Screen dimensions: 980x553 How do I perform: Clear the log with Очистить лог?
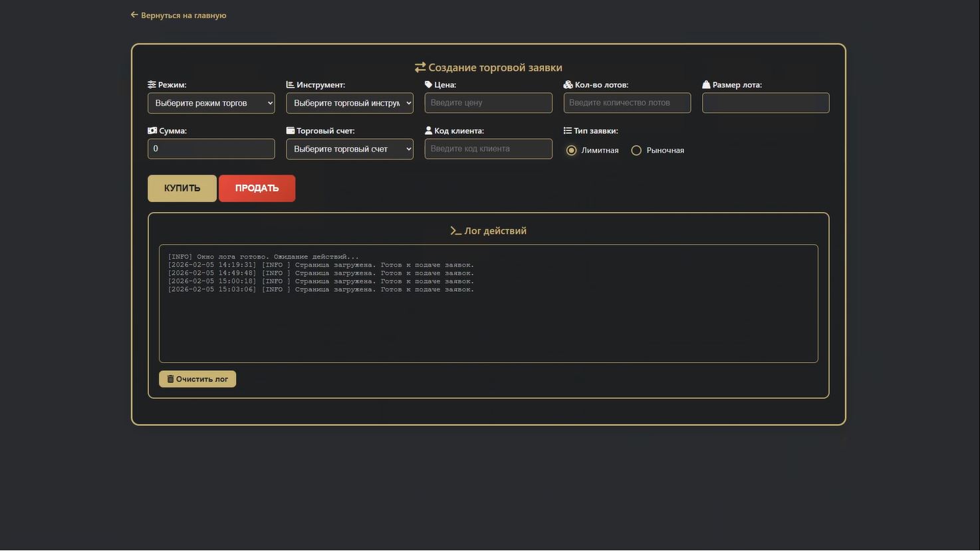pos(197,380)
